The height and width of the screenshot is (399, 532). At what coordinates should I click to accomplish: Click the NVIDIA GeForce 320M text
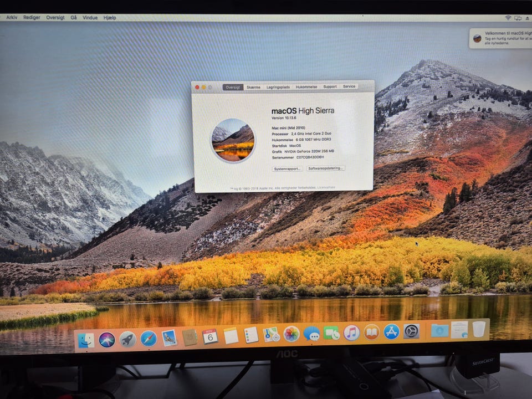[309, 151]
